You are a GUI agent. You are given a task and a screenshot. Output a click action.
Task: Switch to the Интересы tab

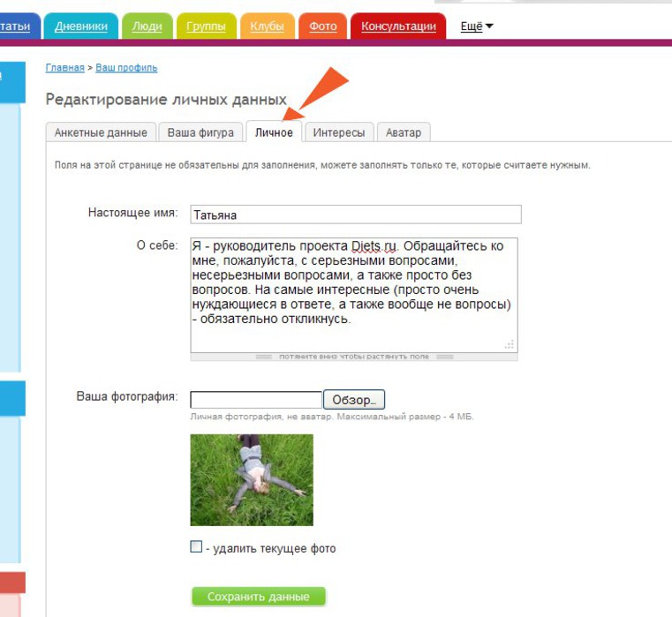(x=338, y=132)
